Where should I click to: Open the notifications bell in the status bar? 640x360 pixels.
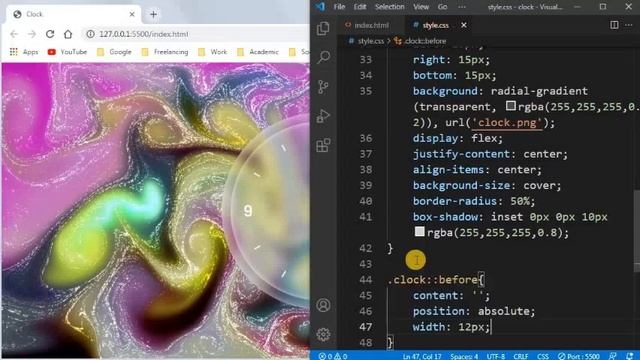coord(630,356)
